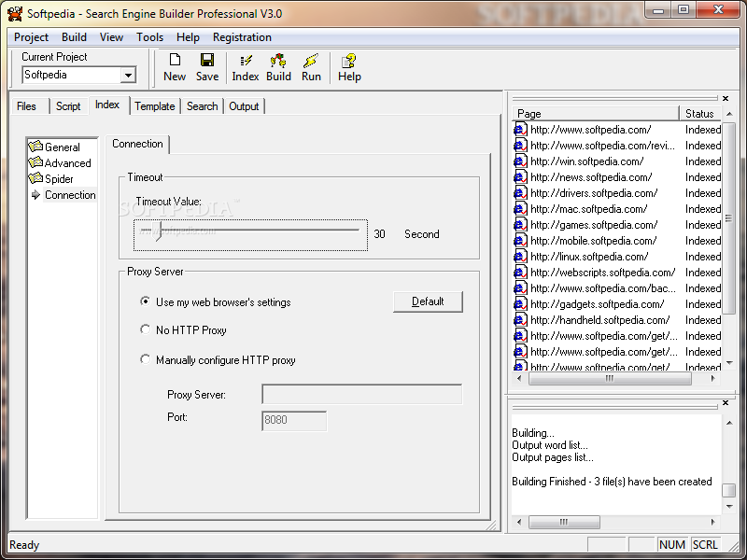The image size is (747, 560).
Task: Click the Port field showing 8080
Action: [294, 421]
